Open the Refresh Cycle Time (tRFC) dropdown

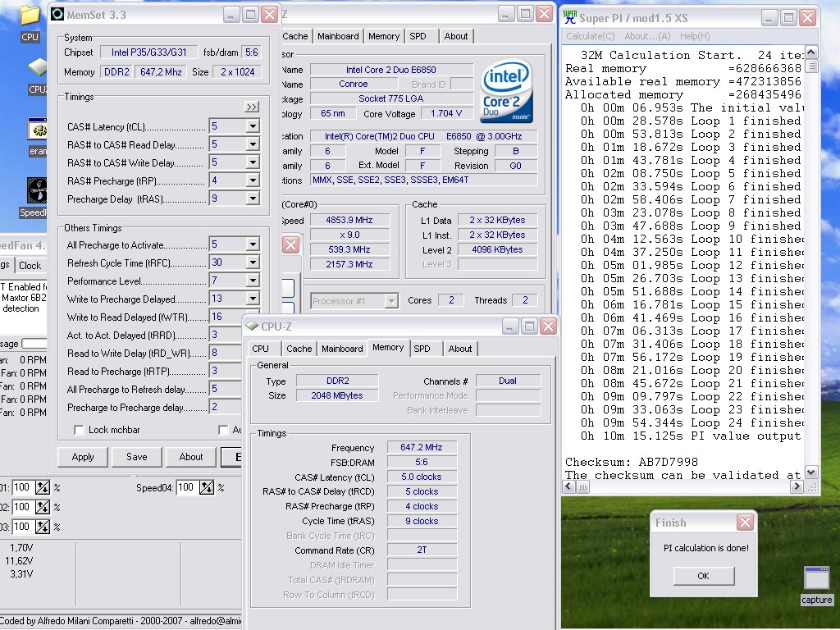253,262
